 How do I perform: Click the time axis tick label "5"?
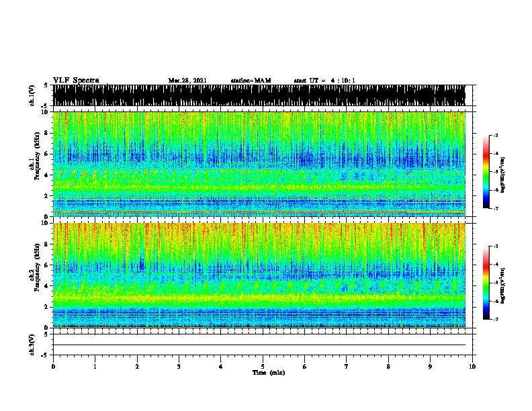[x=263, y=366]
